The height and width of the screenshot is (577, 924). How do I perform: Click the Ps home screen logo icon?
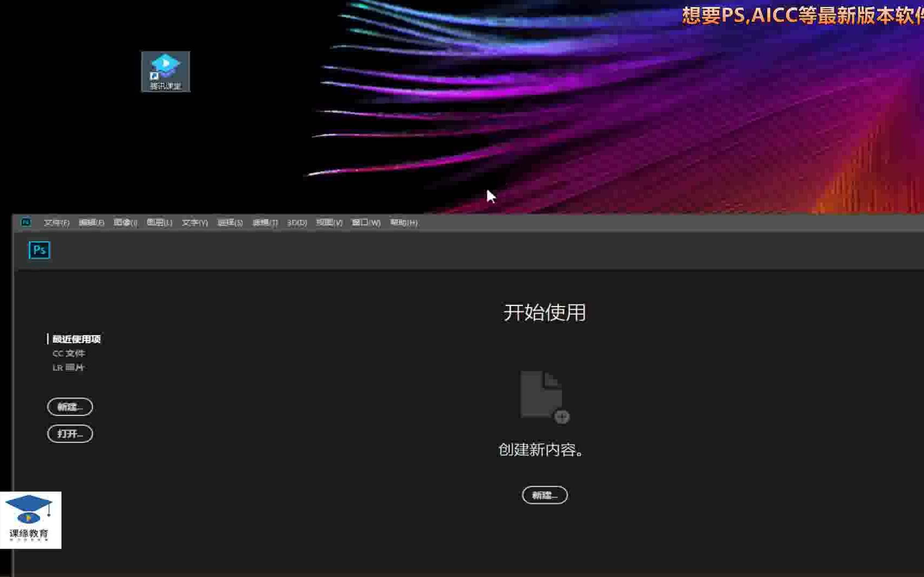[x=39, y=250]
